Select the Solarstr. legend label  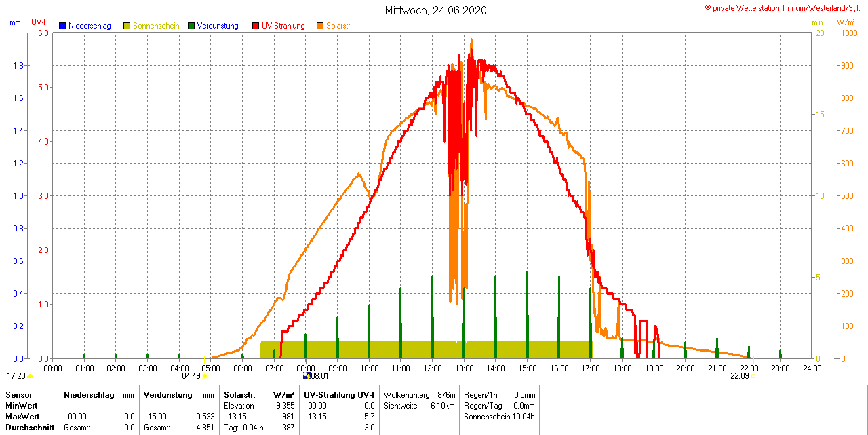coord(339,26)
